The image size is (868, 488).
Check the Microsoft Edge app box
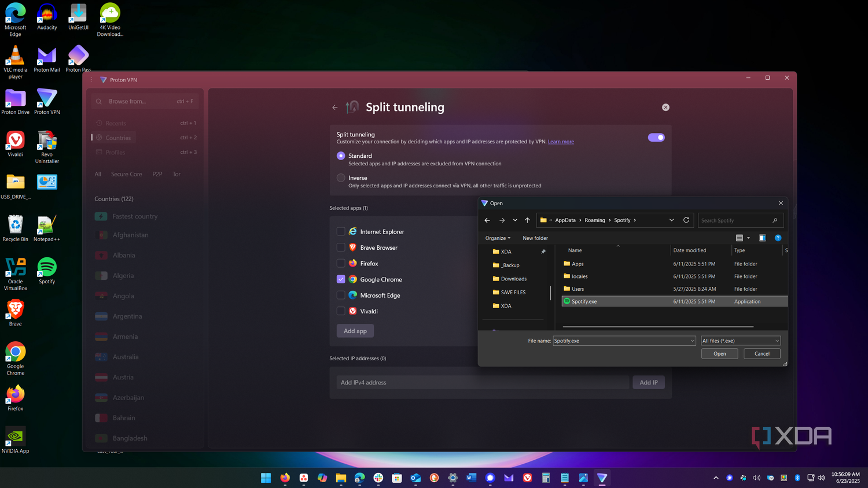[341, 295]
